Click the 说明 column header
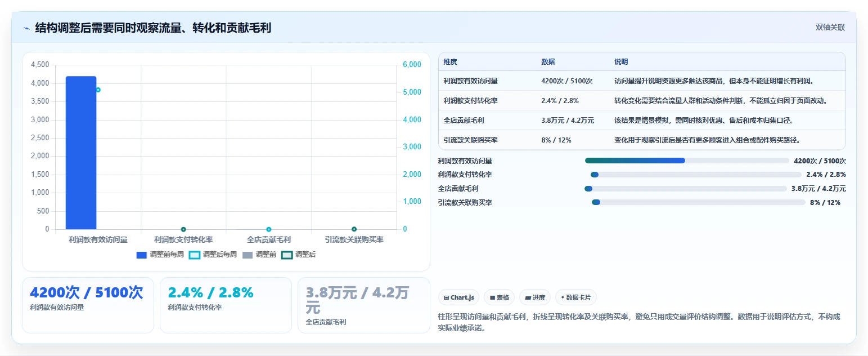The height and width of the screenshot is (356, 868). (x=621, y=62)
